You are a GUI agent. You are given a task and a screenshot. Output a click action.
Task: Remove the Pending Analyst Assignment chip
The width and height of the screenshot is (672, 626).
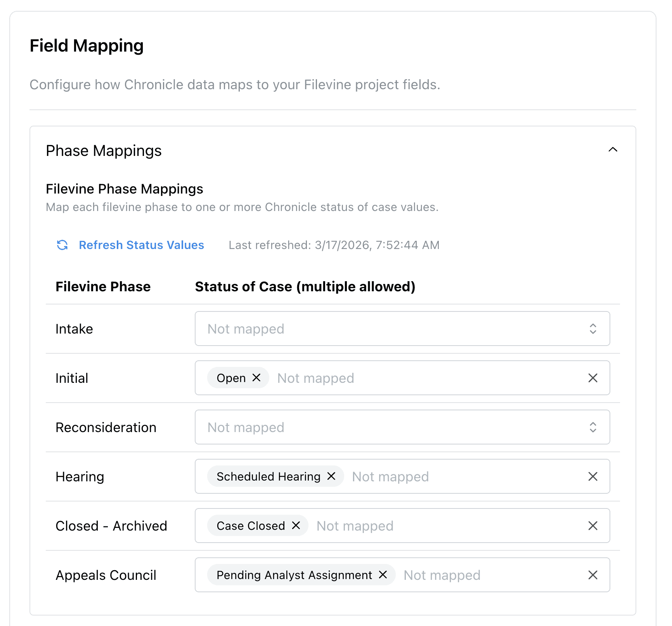(383, 575)
